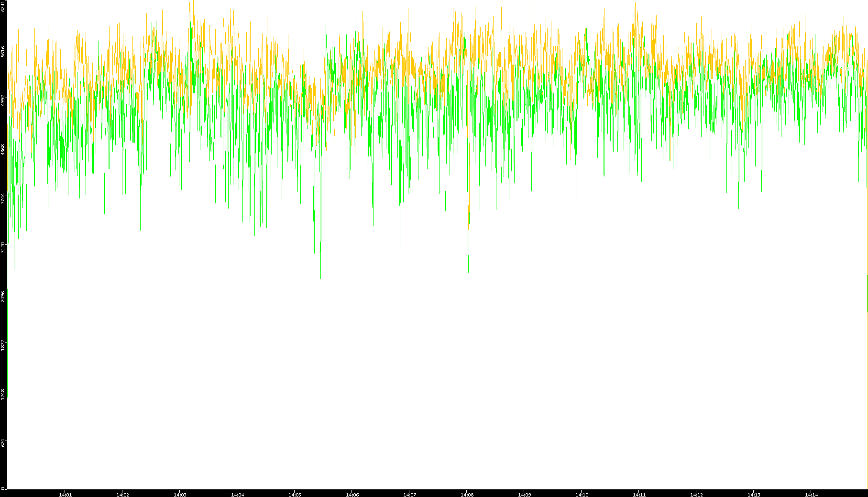Image resolution: width=868 pixels, height=497 pixels.
Task: Click the 14:03 time axis tick
Action: click(x=180, y=495)
